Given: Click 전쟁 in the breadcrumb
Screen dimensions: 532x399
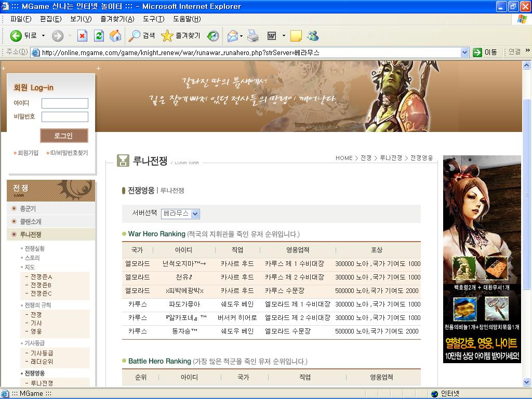Looking at the screenshot, I should (x=366, y=158).
